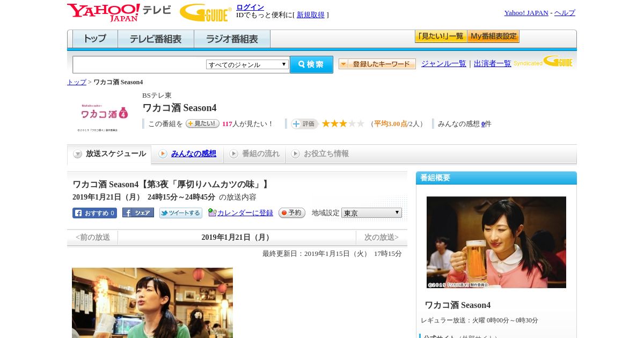Open the 番組概要 photo with beer mug
Screen dimensions: 644x338
[496, 242]
